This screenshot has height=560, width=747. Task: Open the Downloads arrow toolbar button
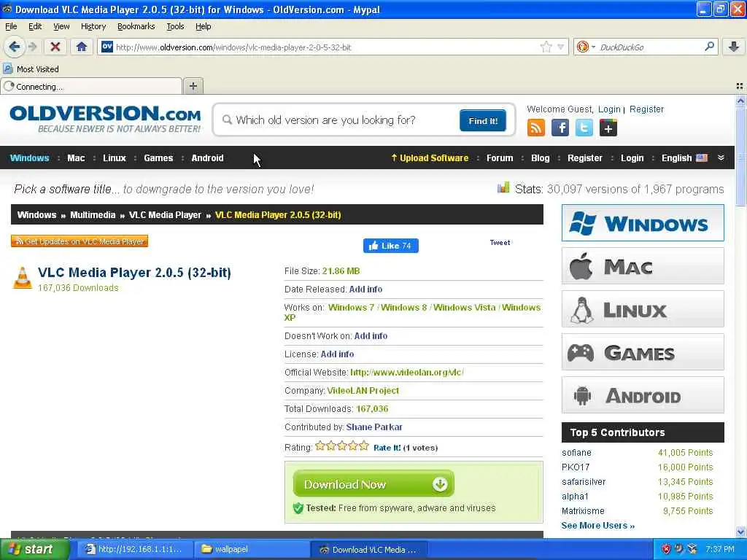[x=734, y=47]
